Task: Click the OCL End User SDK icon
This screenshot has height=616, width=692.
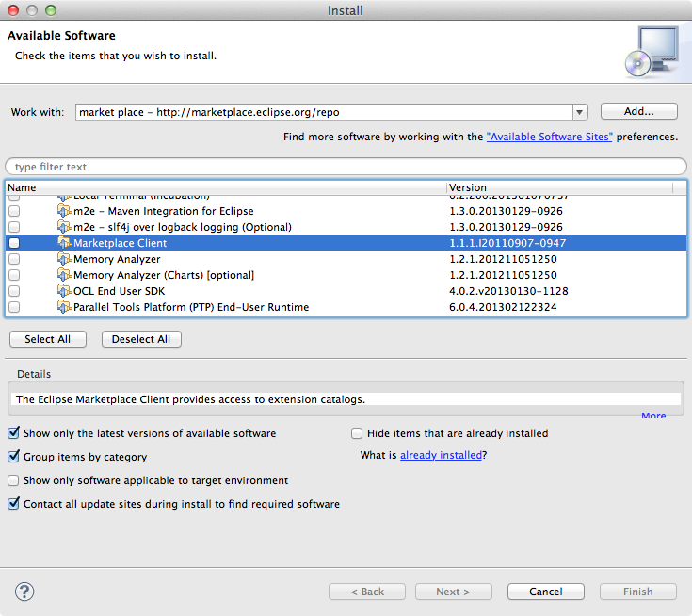Action: click(x=64, y=290)
